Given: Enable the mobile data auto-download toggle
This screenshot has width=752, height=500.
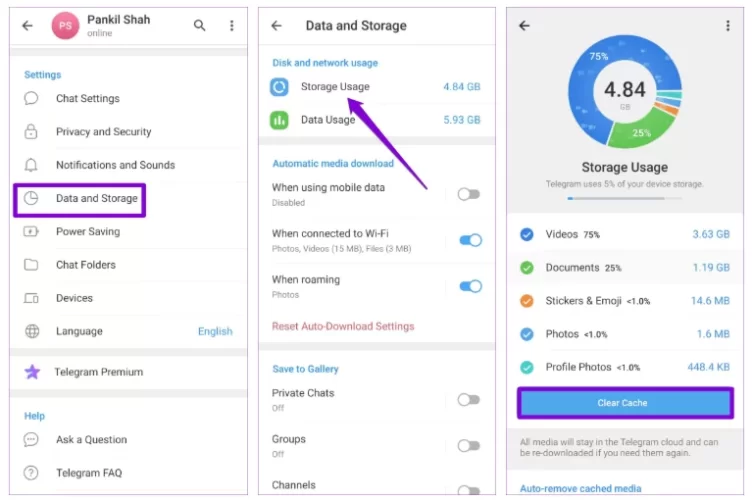Looking at the screenshot, I should point(468,194).
